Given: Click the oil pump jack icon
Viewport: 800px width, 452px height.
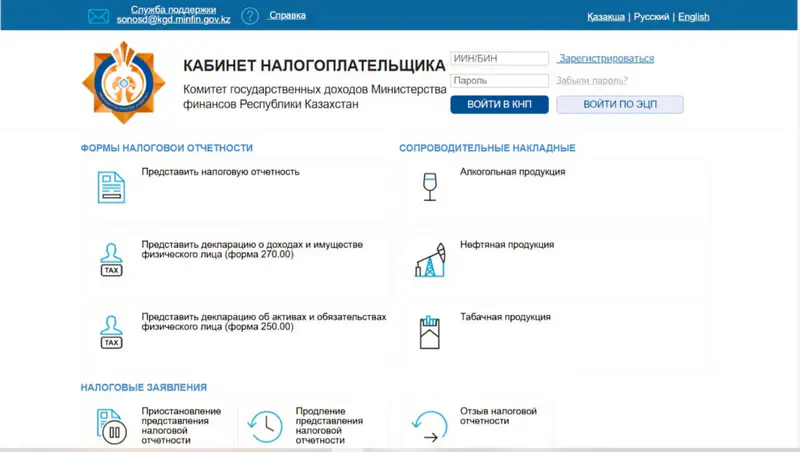Looking at the screenshot, I should 429,261.
